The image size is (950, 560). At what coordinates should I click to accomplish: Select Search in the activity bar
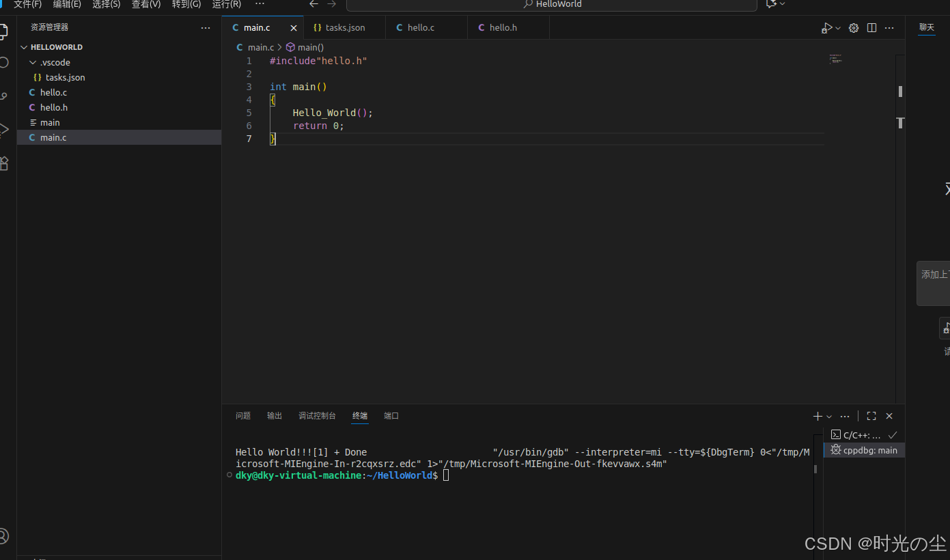coord(3,61)
